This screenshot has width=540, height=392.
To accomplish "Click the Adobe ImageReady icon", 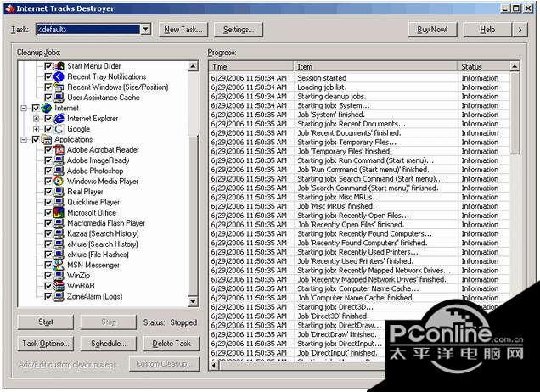I will point(59,160).
